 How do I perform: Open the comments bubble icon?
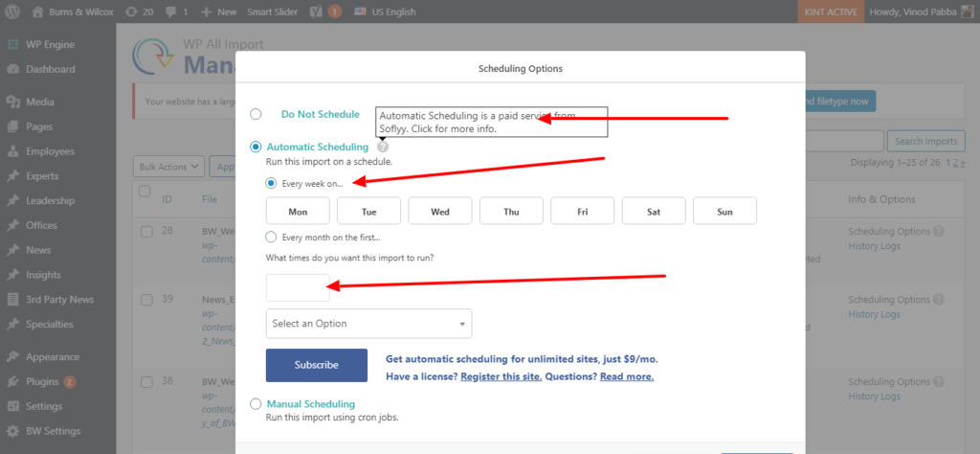172,11
